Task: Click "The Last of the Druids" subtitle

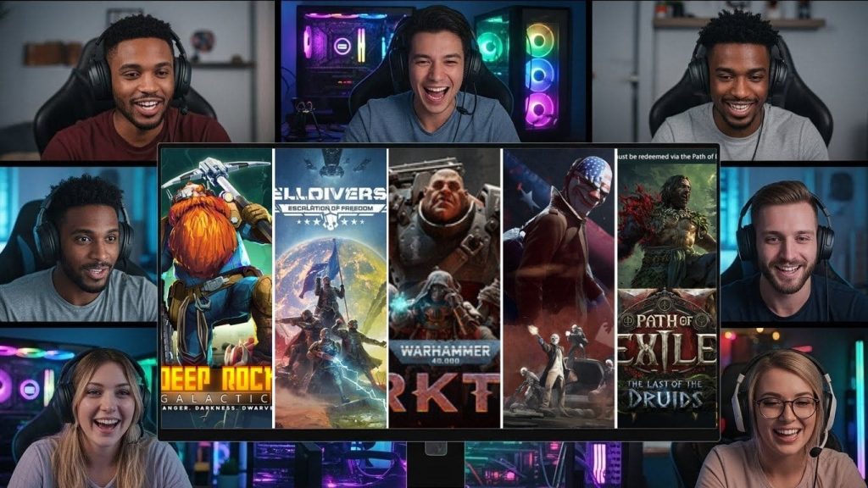Action: tap(667, 394)
